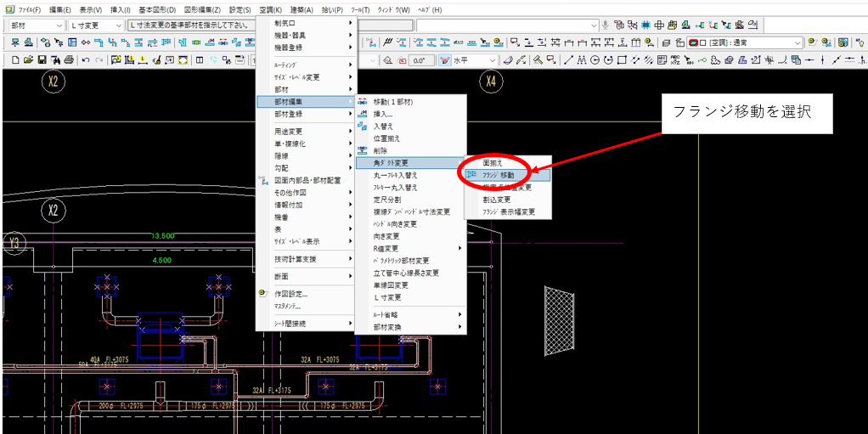
Task: Expand the 機器・器具 submenu
Action: click(306, 35)
